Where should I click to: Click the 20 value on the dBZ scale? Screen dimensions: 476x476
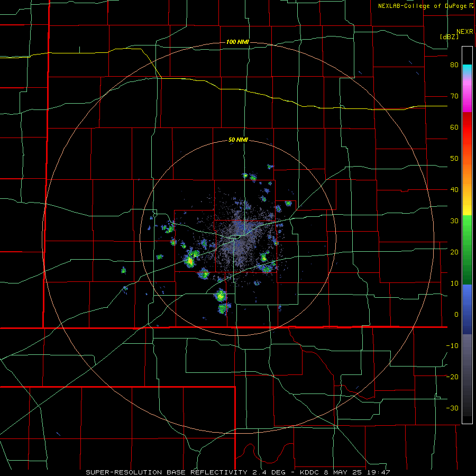[x=454, y=252]
